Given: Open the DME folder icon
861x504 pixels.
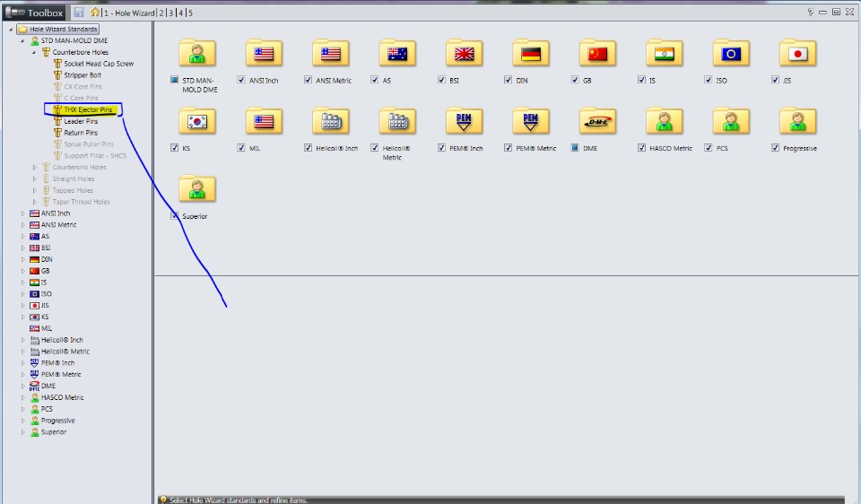Looking at the screenshot, I should [598, 121].
